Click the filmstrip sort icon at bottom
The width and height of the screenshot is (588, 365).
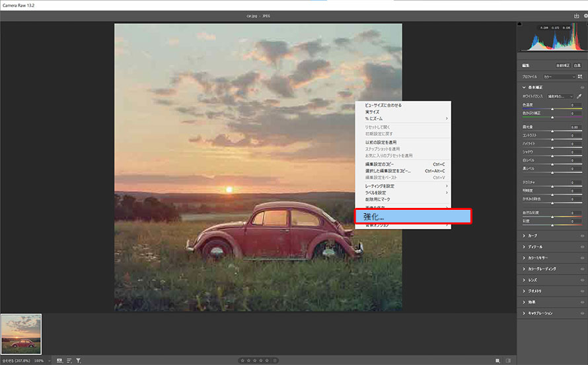click(69, 361)
